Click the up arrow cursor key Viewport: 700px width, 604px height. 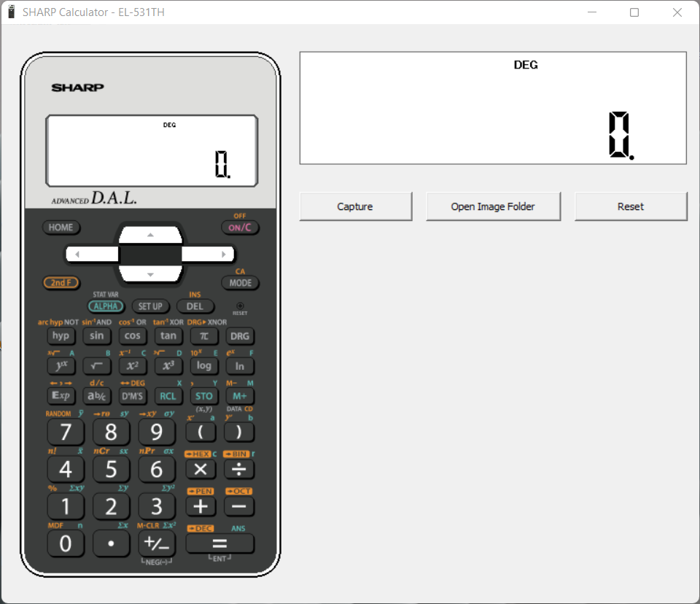150,235
